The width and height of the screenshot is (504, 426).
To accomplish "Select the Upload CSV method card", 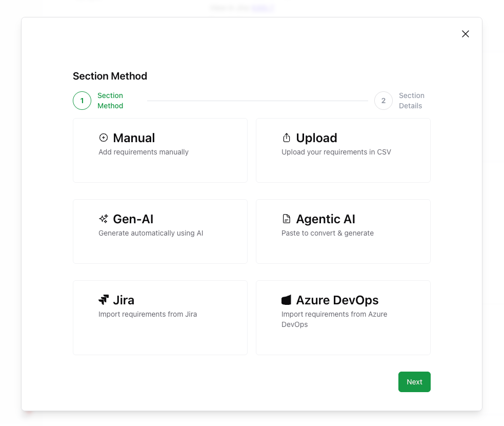I will (342, 150).
